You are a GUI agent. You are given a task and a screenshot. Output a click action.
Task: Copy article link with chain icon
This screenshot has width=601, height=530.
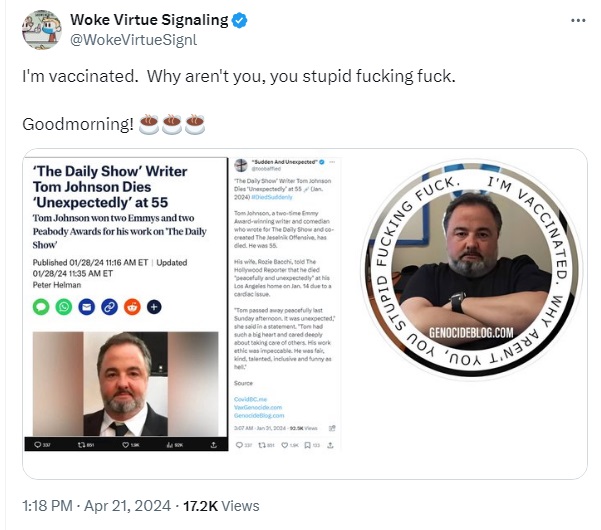coord(108,306)
